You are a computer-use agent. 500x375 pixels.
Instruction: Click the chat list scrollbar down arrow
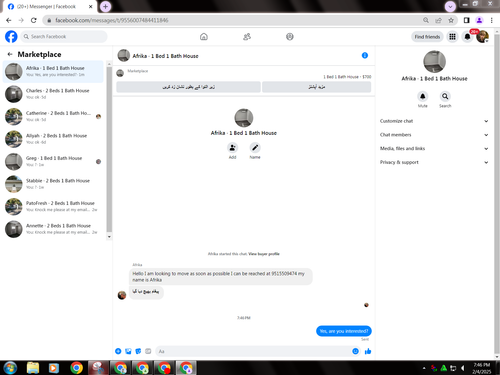(x=109, y=237)
